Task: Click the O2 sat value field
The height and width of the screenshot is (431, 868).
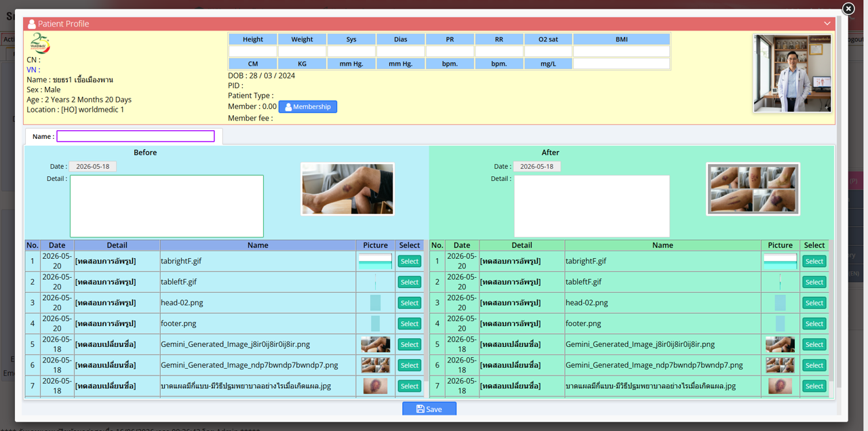Action: point(549,52)
